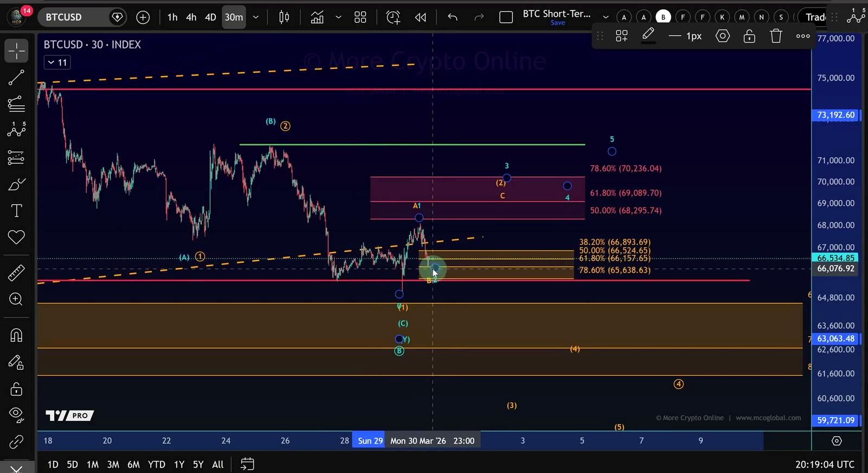
Task: Open drawing settings hexagon icon
Action: point(723,36)
